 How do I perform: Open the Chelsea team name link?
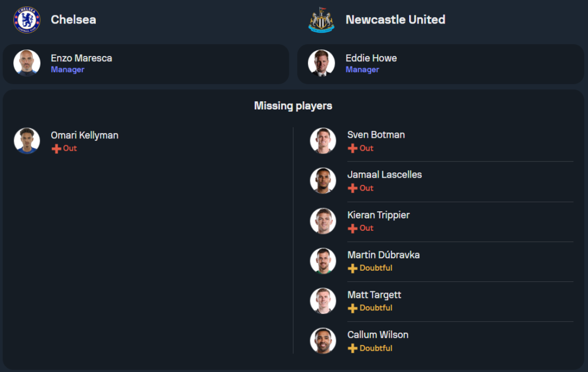[73, 19]
